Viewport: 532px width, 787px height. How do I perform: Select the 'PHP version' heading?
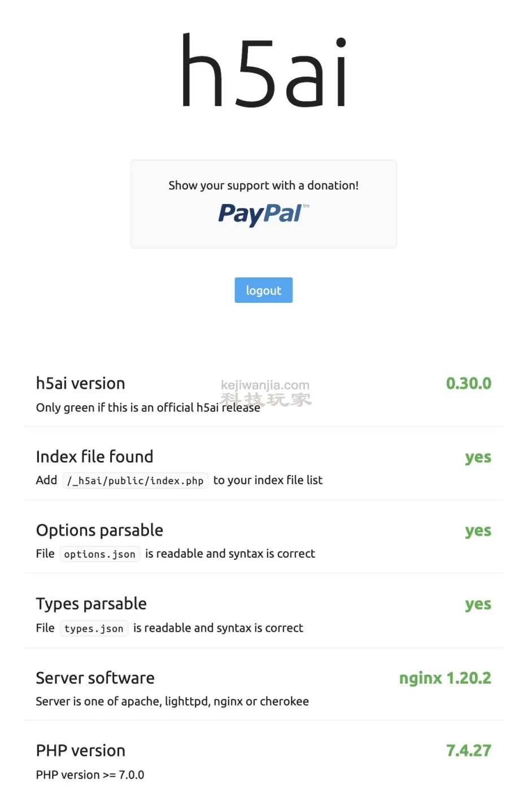pyautogui.click(x=80, y=750)
